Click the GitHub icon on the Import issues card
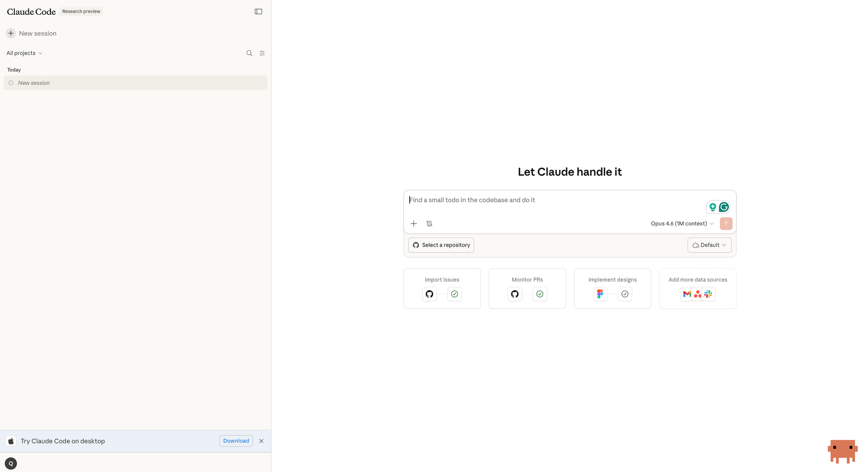The height and width of the screenshot is (472, 868). 429,294
